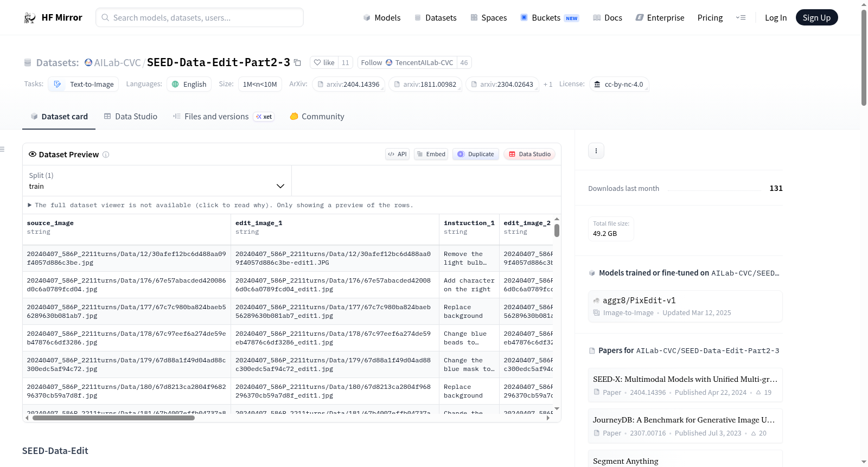Image resolution: width=868 pixels, height=467 pixels.
Task: Open Enterprise in the top navigation
Action: click(x=660, y=18)
